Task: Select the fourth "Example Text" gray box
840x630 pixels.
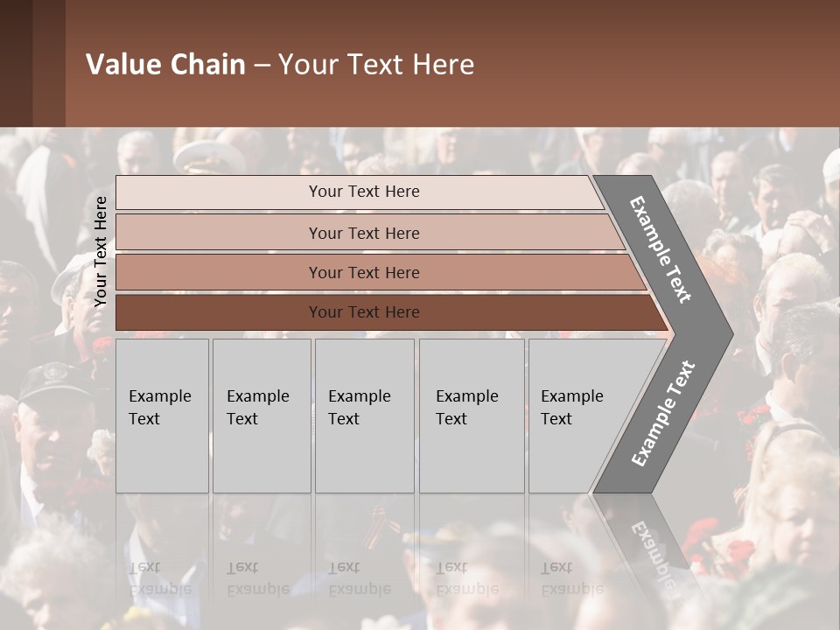Action: pos(471,416)
